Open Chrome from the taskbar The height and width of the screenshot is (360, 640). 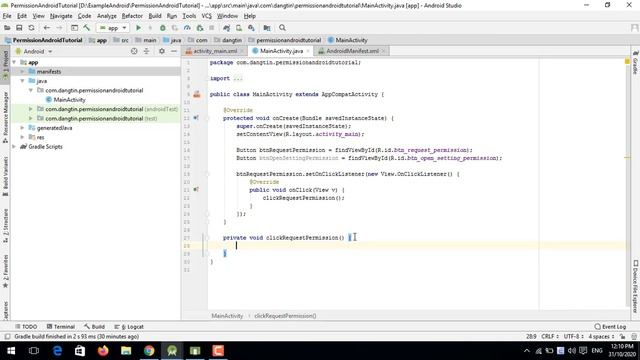[x=149, y=351]
